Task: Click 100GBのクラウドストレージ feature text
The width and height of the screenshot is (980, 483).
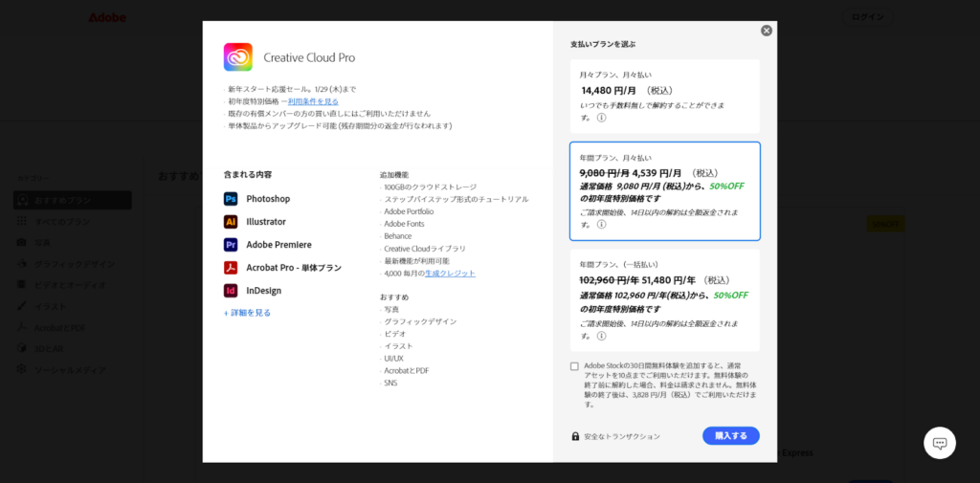Action: (430, 187)
